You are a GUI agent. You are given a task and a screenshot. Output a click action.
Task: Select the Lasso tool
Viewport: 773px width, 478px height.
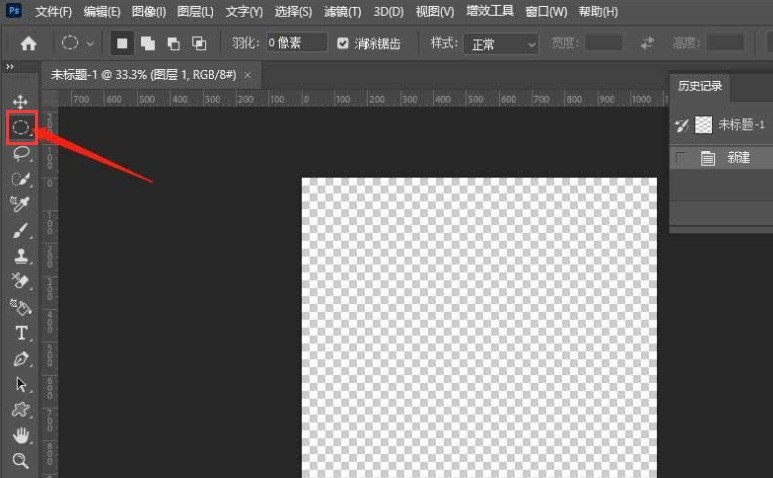[21, 154]
